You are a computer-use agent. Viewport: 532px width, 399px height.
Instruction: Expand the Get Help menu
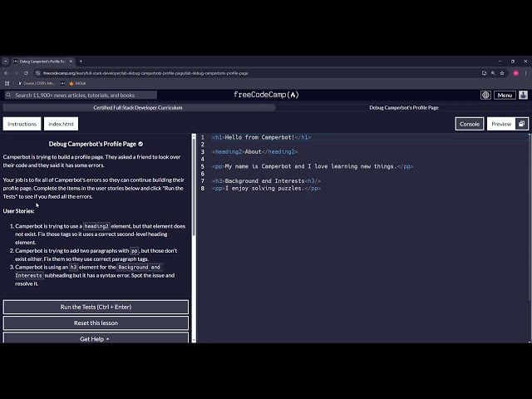(x=96, y=338)
